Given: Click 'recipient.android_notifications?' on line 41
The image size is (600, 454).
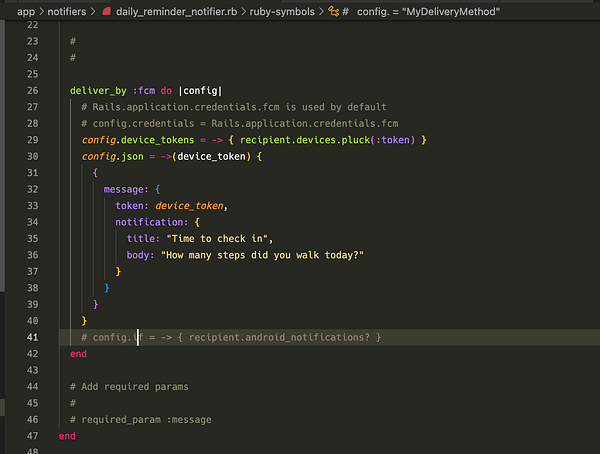Looking at the screenshot, I should (279, 337).
